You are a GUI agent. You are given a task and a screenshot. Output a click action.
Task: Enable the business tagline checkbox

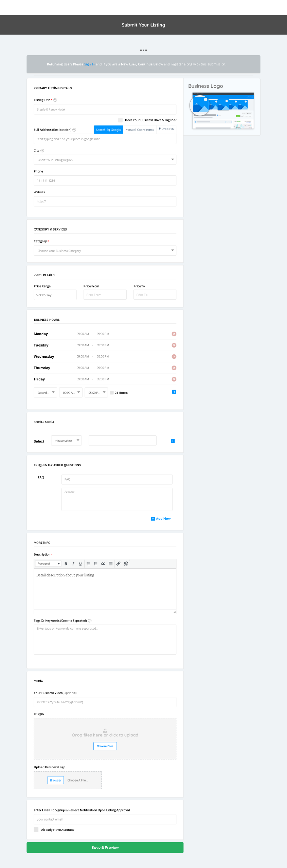pyautogui.click(x=120, y=120)
